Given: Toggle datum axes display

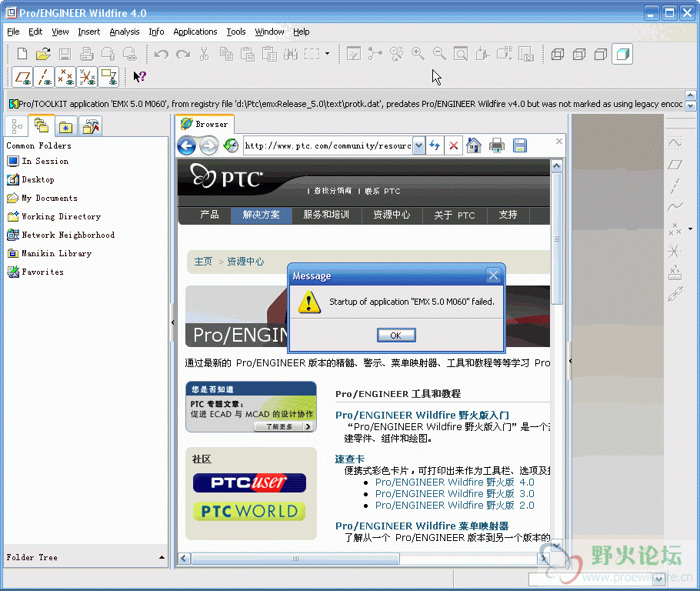Looking at the screenshot, I should (x=44, y=77).
